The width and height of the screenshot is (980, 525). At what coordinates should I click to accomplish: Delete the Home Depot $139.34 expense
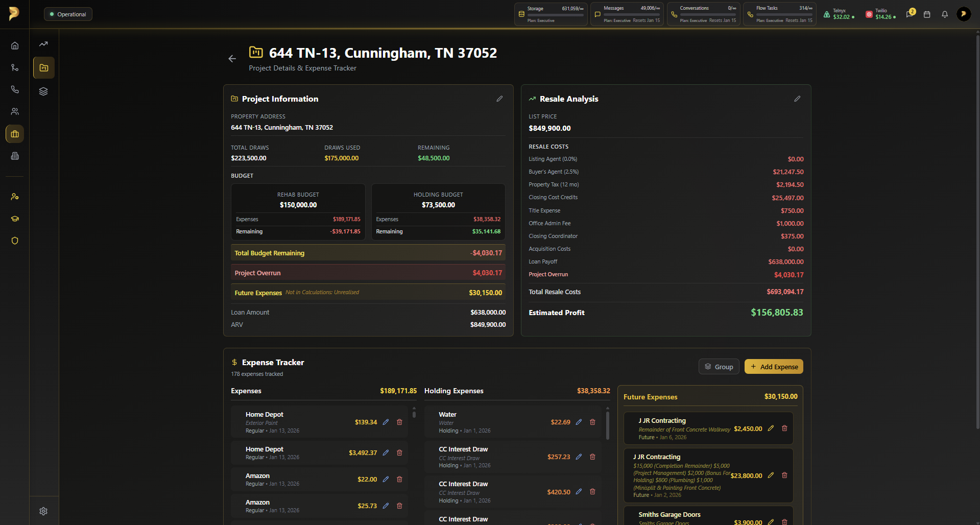(399, 422)
